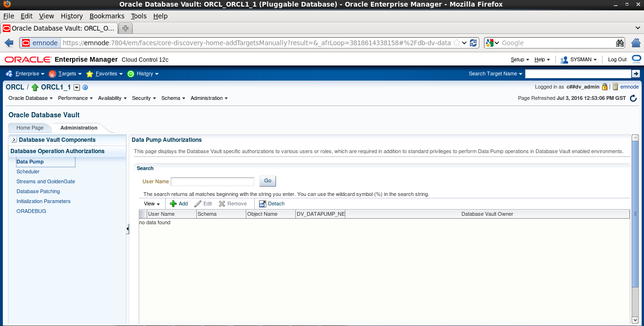Click the Go search button

pos(268,181)
